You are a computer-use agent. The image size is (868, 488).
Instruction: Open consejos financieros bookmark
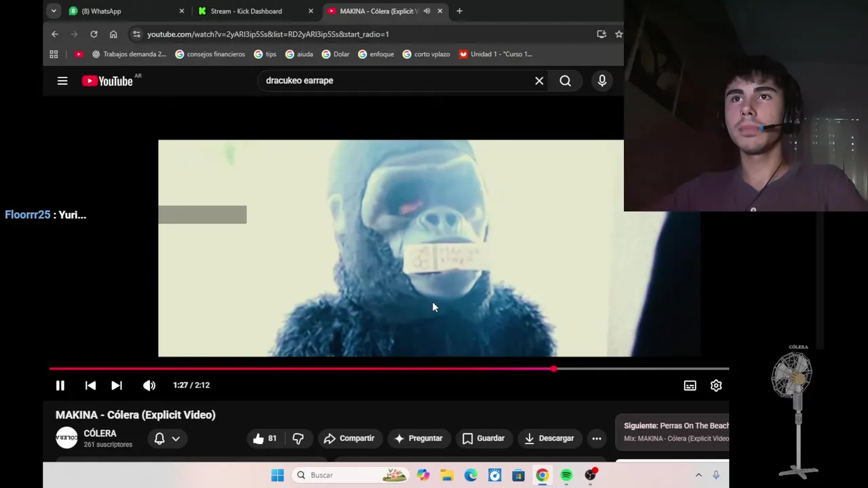coord(210,54)
